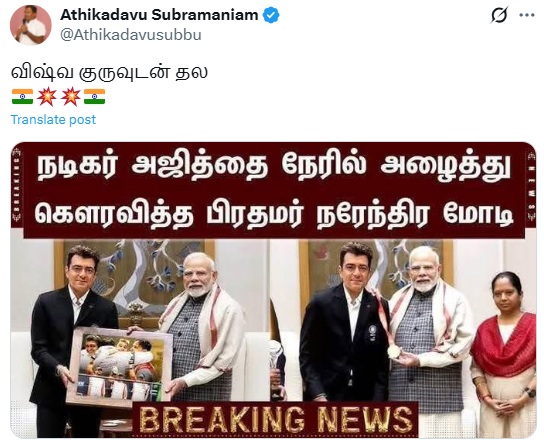Click the medal shown in right photo
This screenshot has height=440, width=544.
tap(394, 352)
